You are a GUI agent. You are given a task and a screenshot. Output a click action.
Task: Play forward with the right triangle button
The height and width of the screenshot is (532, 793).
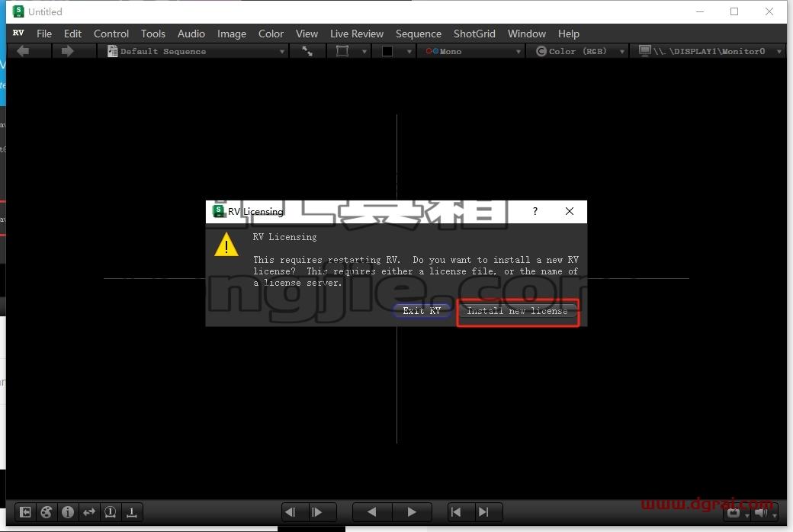coord(412,512)
